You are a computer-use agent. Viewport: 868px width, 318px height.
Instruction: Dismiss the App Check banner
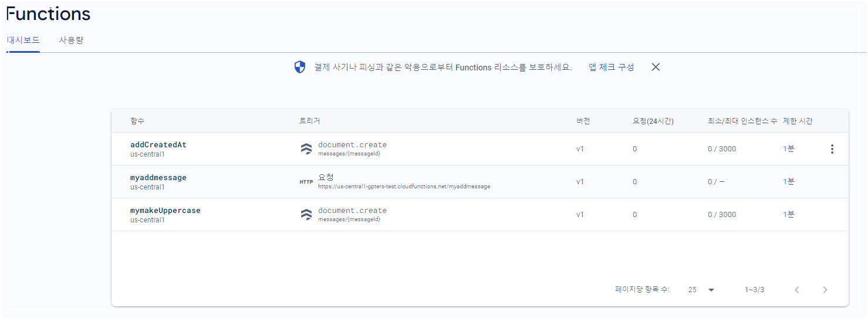[656, 67]
